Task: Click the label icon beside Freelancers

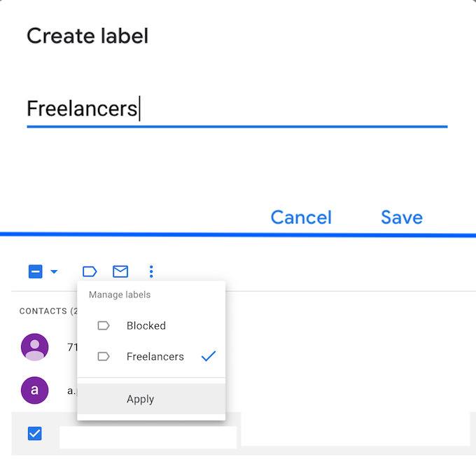Action: 104,356
